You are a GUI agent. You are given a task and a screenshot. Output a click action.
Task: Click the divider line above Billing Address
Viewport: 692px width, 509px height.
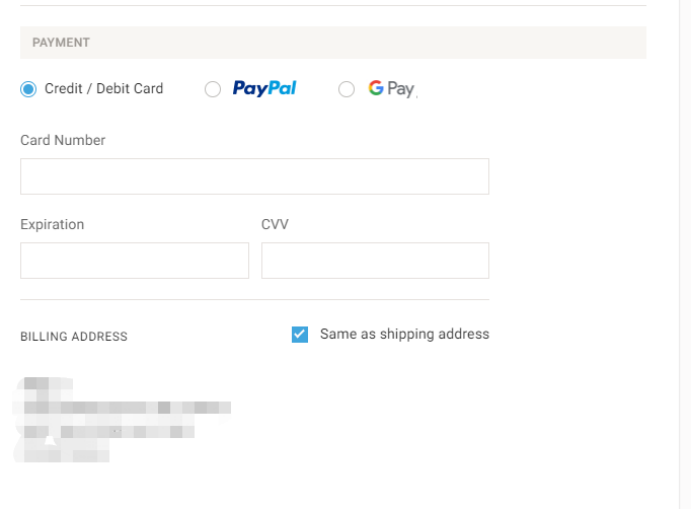point(255,300)
